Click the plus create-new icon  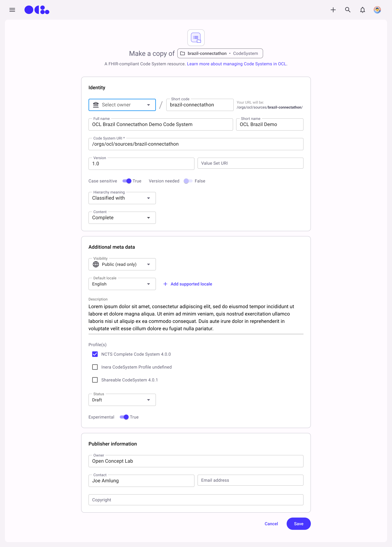(333, 10)
